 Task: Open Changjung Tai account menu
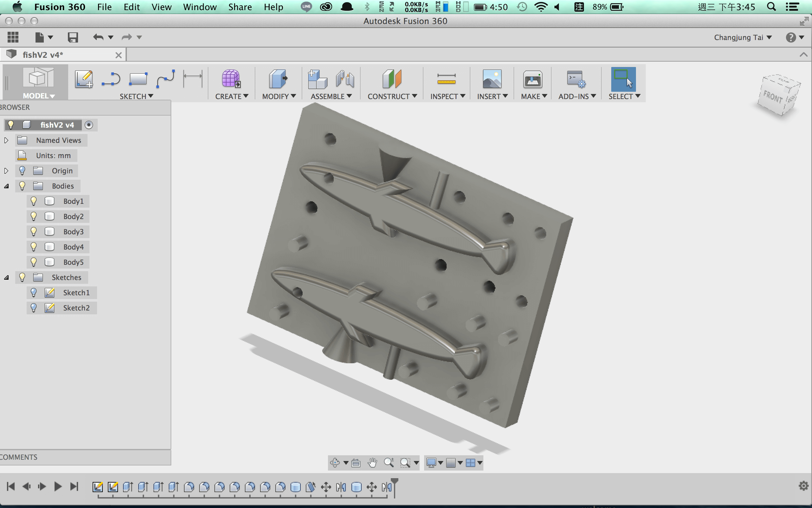(x=743, y=37)
